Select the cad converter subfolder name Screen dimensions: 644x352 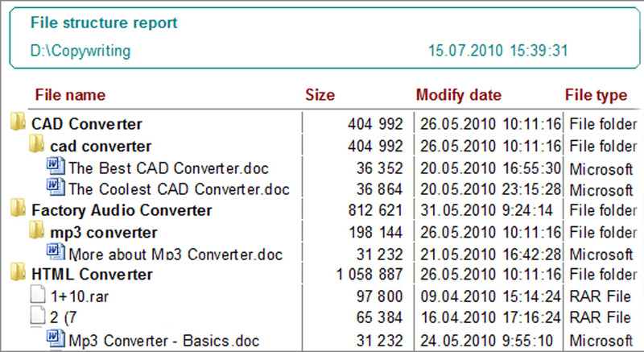point(101,147)
